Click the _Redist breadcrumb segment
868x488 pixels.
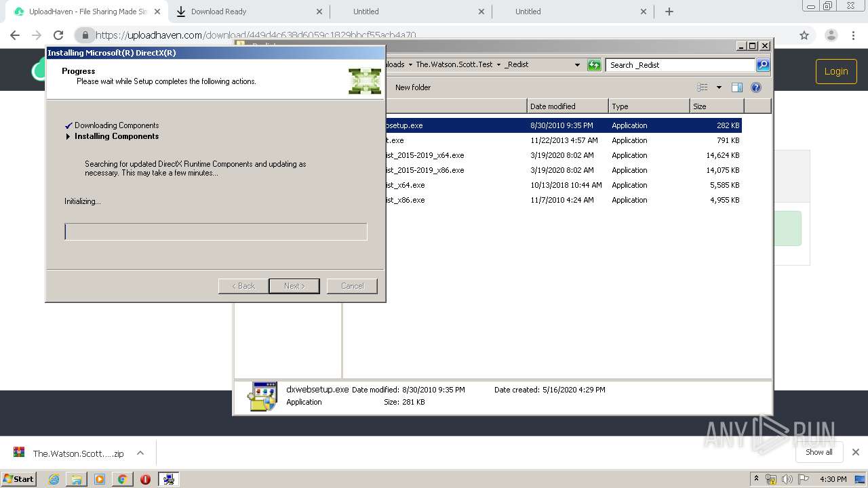pyautogui.click(x=517, y=65)
